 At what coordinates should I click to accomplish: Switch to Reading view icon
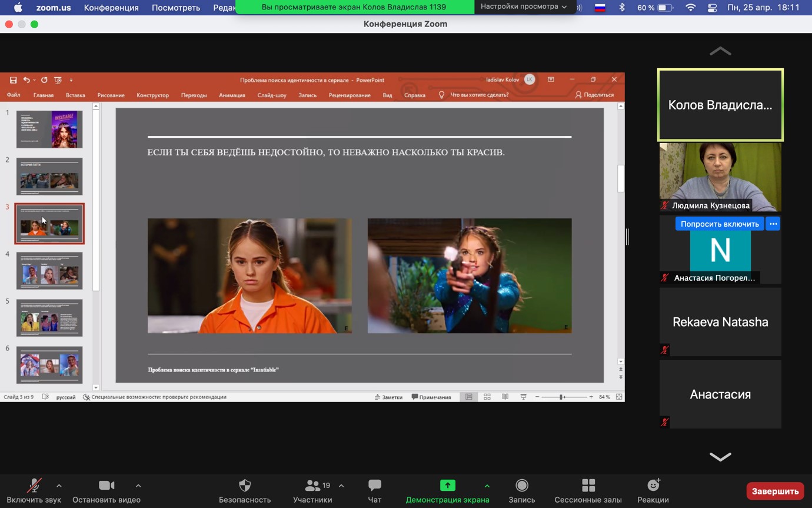(505, 397)
